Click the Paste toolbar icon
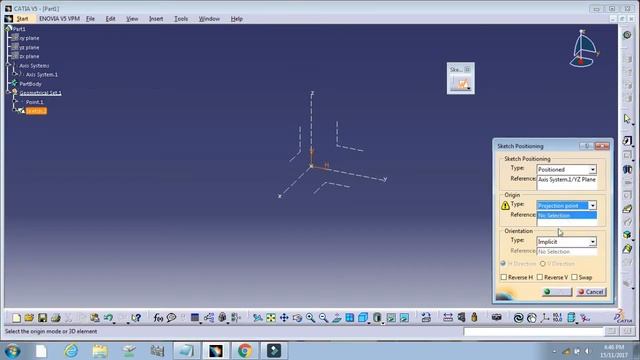This screenshot has width=640, height=360. click(x=95, y=318)
